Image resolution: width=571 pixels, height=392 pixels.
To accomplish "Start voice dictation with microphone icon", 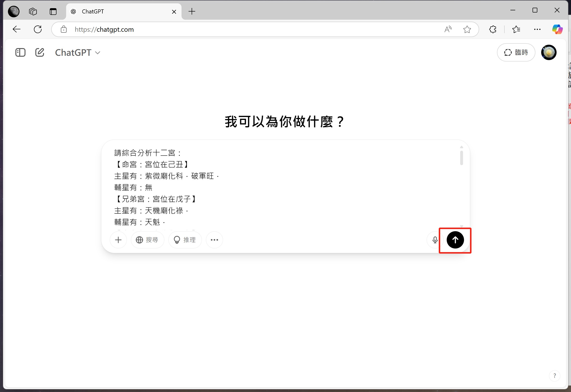I will [x=435, y=240].
